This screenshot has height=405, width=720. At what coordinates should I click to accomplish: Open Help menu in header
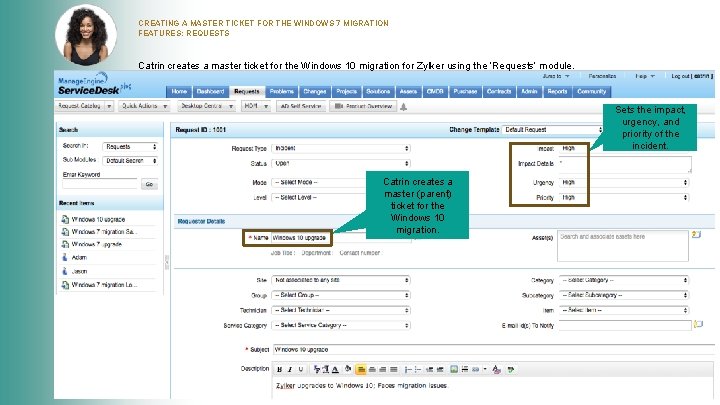645,76
